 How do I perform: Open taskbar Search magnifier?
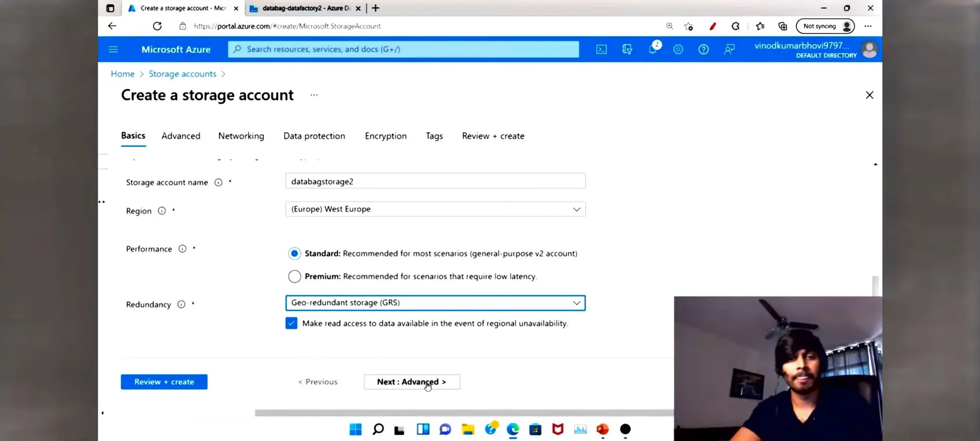click(x=378, y=429)
